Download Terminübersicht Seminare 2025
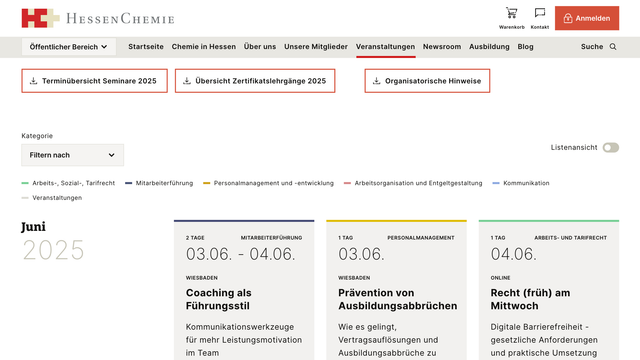 point(94,81)
